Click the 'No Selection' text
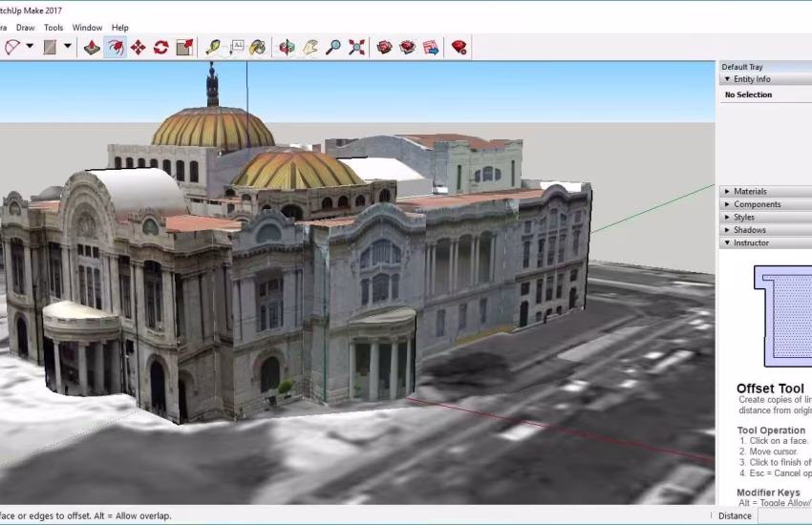The height and width of the screenshot is (525, 812). pyautogui.click(x=748, y=94)
